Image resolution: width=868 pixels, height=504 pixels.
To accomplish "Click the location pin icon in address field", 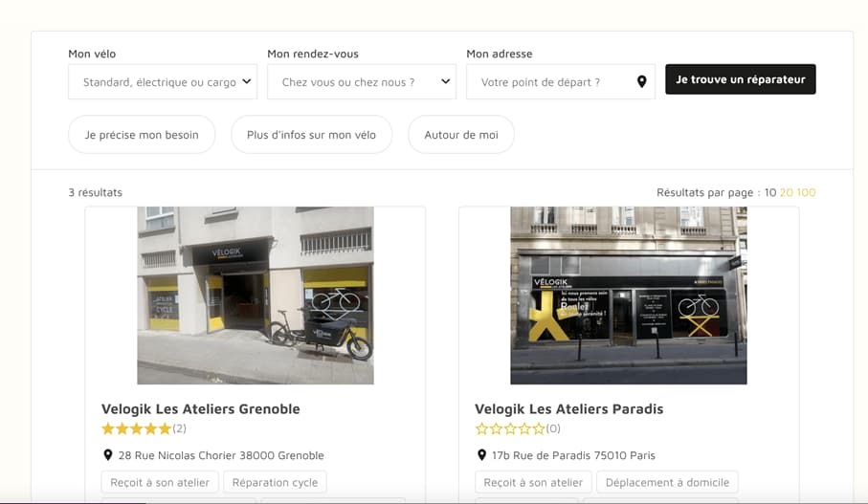I will click(x=641, y=82).
